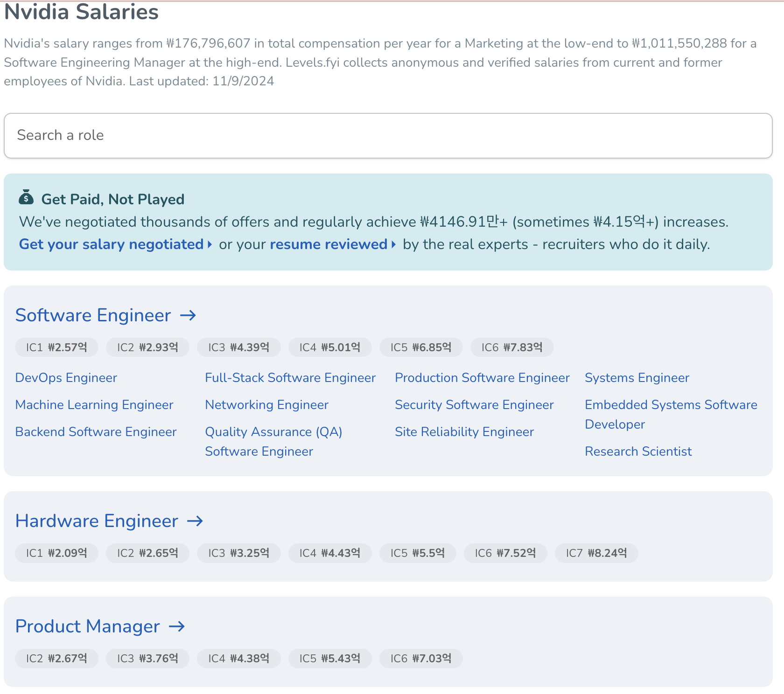
Task: Open the Get your salary negotiated link
Action: tap(116, 244)
